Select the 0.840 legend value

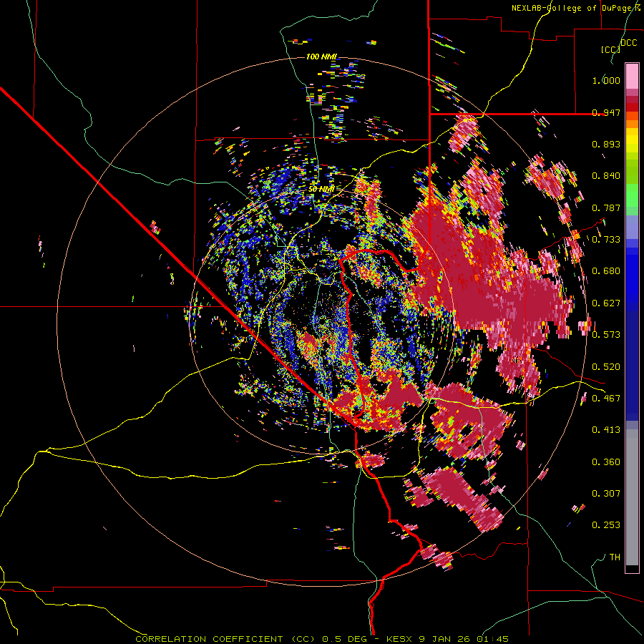[x=606, y=176]
